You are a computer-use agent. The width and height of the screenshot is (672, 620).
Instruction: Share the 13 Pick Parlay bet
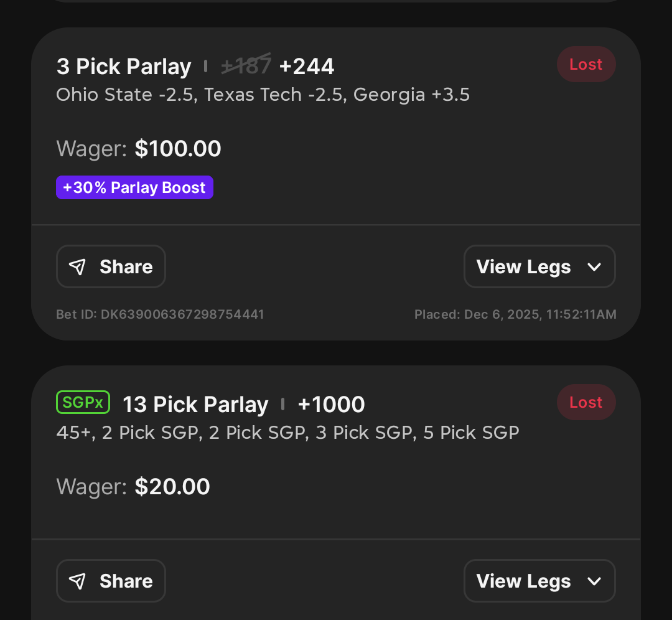111,581
